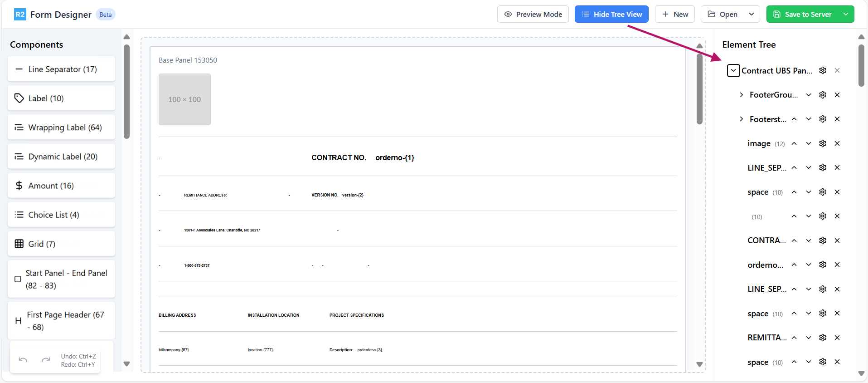The height and width of the screenshot is (383, 868).
Task: Collapse the Contract UBS Panel tree node
Action: tap(733, 70)
